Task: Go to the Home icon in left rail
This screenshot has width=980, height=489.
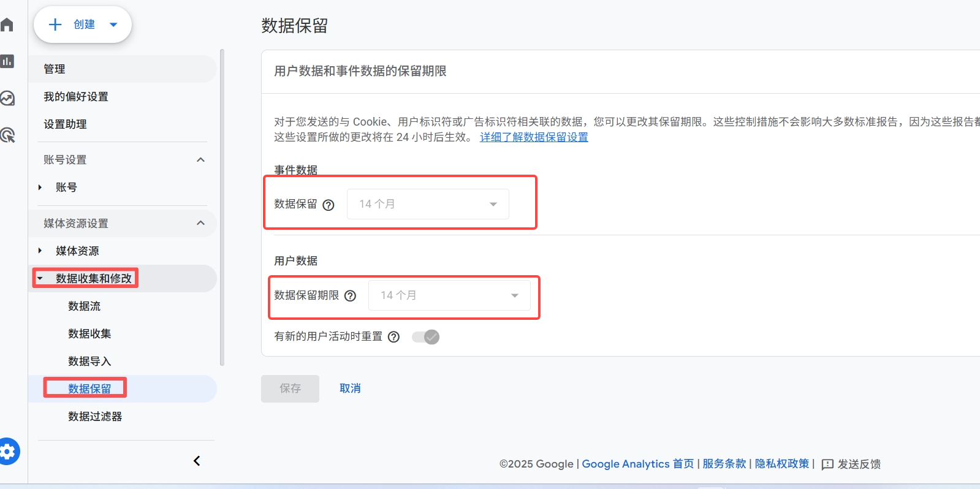Action: (x=7, y=25)
